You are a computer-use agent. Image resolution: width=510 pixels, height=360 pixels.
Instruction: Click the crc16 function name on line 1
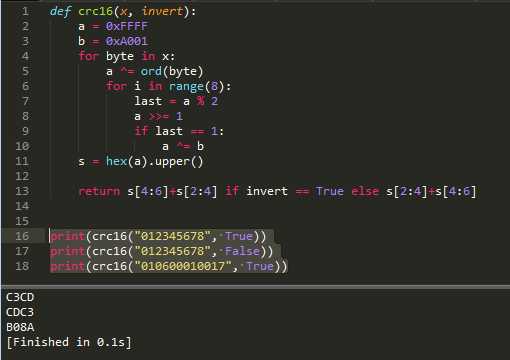pos(96,11)
